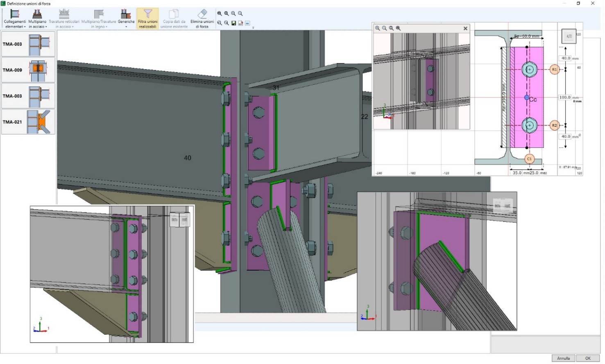Screen dimensions: 605x364
Task: Toggle the Filtra unioni realizzabili filter
Action: 147,19
